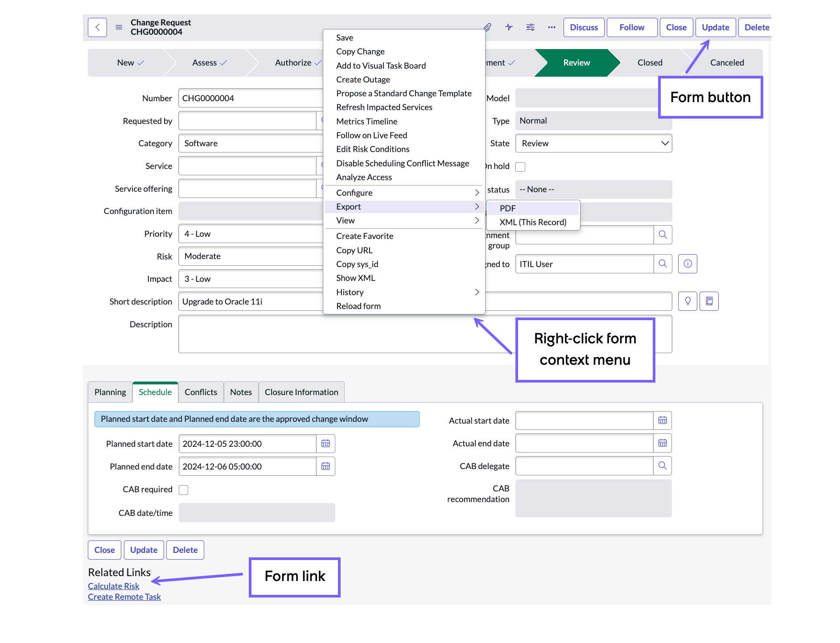The width and height of the screenshot is (840, 643).
Task: Search lookup for Assignment group
Action: 663,235
